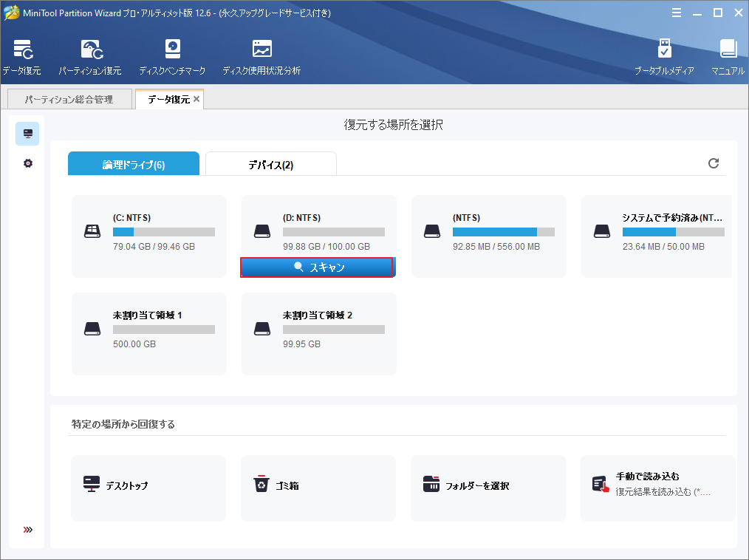
Task: Click the 99.88 GB / 100.00 GB text
Action: point(326,247)
